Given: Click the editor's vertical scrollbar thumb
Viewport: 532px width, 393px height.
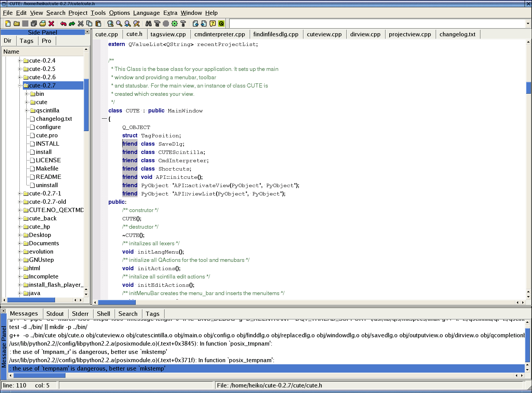Looking at the screenshot, I should [x=528, y=88].
